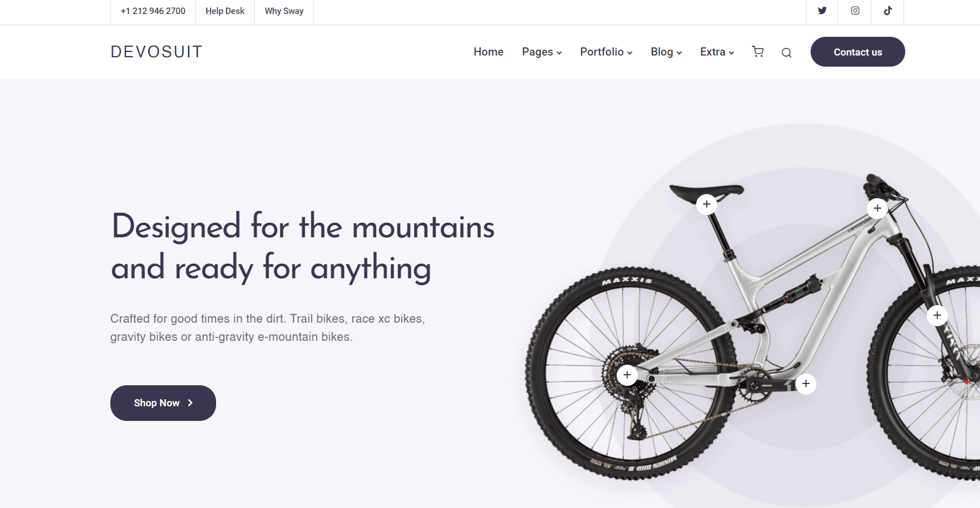
Task: Expand the Portfolio dropdown menu
Action: (x=606, y=52)
